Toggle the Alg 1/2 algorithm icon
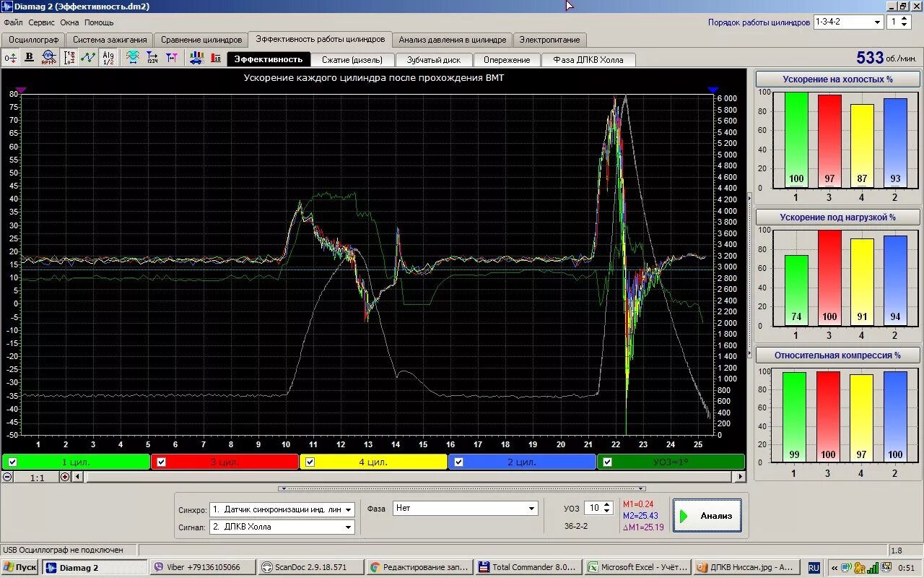The width and height of the screenshot is (924, 578). pyautogui.click(x=108, y=58)
